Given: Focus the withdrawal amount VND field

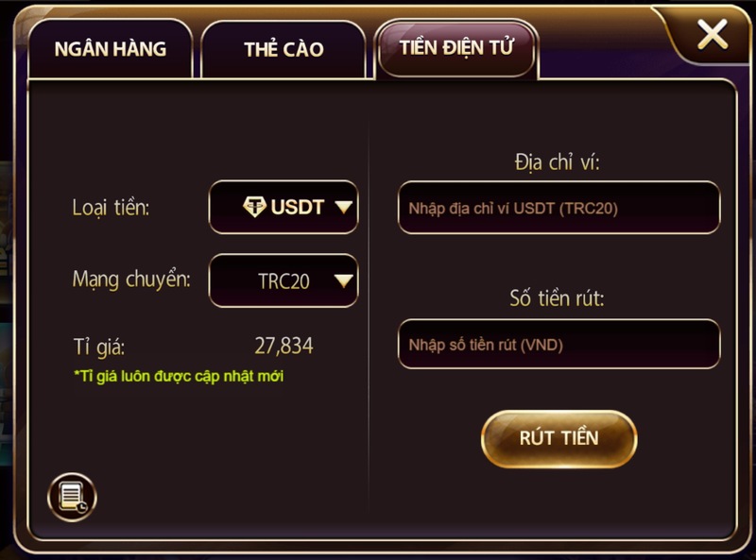Looking at the screenshot, I should (x=558, y=344).
